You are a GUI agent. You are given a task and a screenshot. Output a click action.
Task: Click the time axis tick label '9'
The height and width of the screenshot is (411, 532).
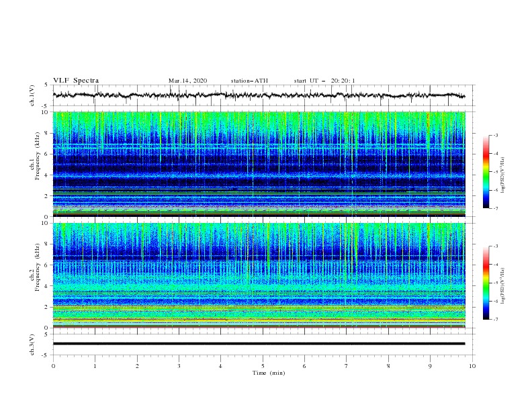430,366
